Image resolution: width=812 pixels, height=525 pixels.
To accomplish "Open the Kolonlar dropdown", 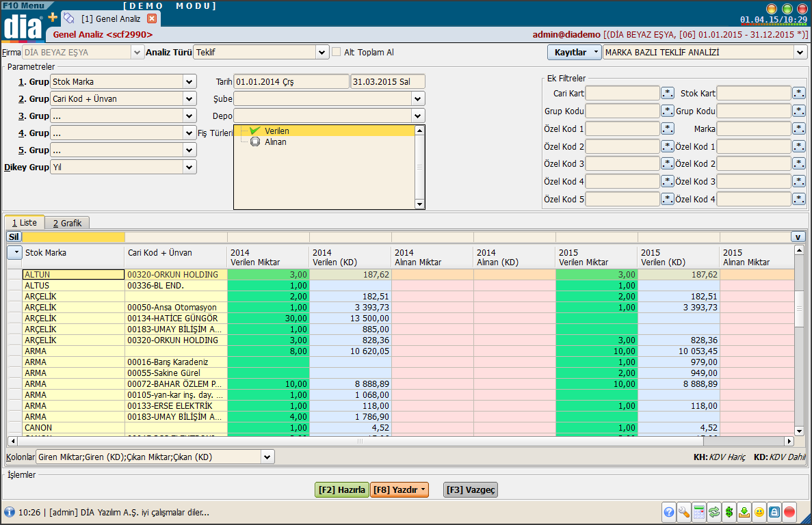I will [267, 457].
